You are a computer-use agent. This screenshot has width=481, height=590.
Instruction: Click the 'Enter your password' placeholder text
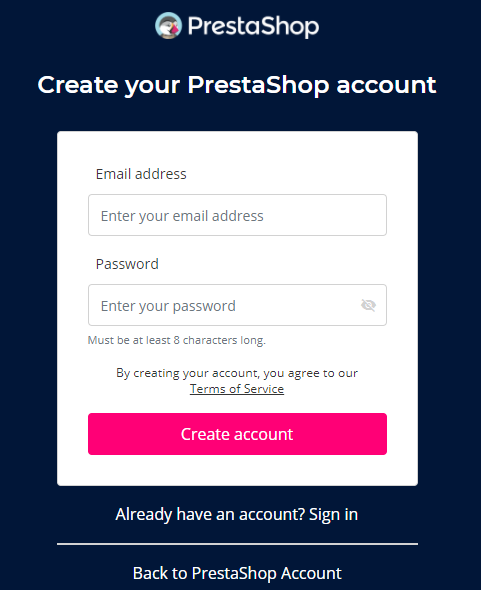pyautogui.click(x=168, y=306)
